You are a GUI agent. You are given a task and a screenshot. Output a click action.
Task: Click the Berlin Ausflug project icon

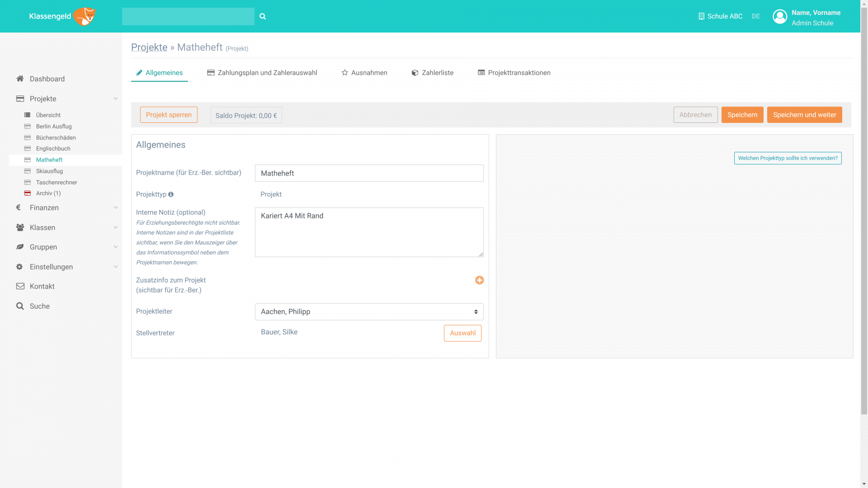pos(27,127)
